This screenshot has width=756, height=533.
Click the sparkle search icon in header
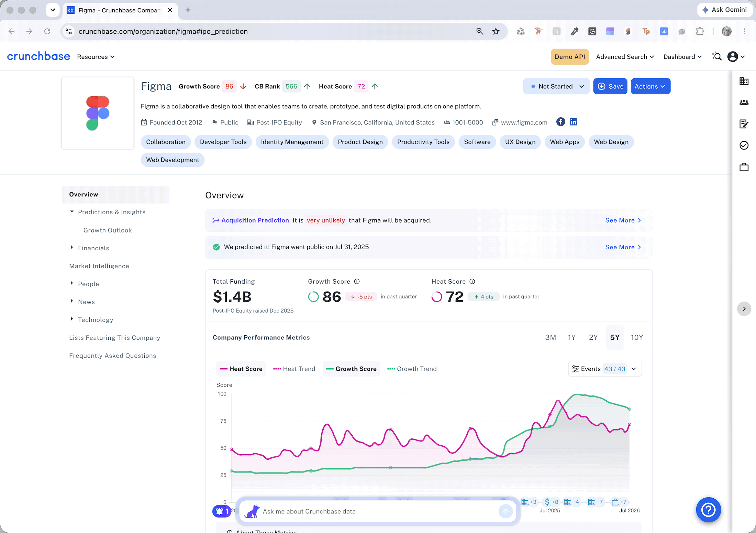[716, 56]
